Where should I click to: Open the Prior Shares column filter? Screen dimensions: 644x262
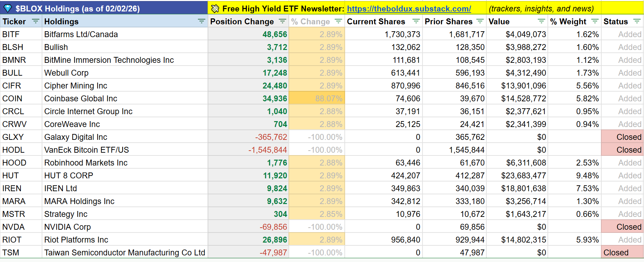click(480, 21)
